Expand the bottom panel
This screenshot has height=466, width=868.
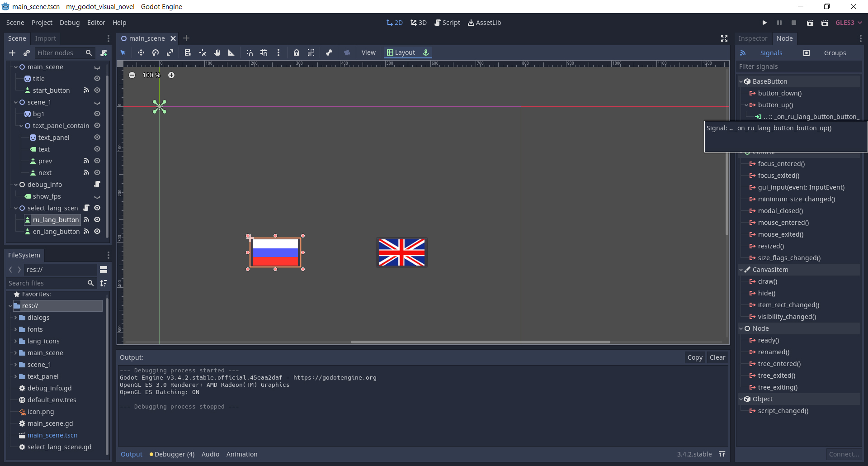(x=722, y=454)
